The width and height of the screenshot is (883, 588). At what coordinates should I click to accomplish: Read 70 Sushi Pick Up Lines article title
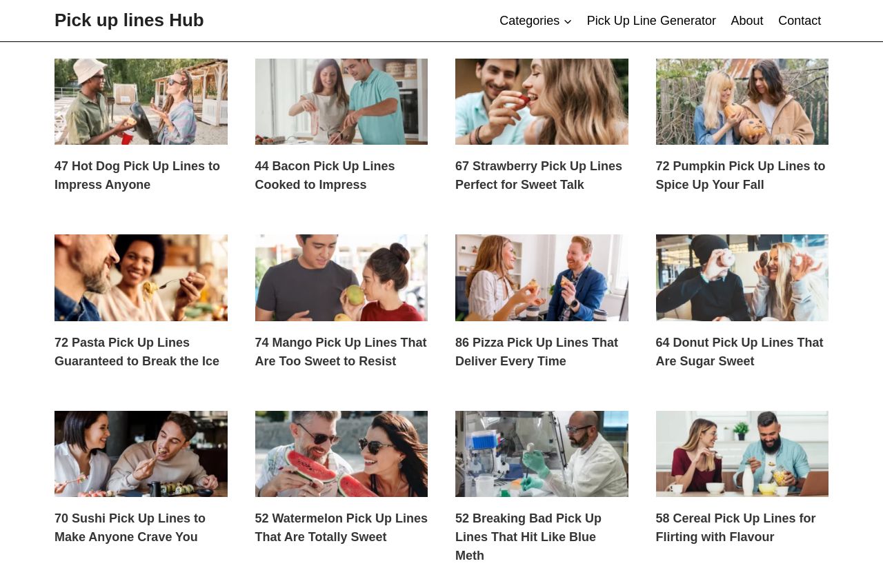click(130, 527)
